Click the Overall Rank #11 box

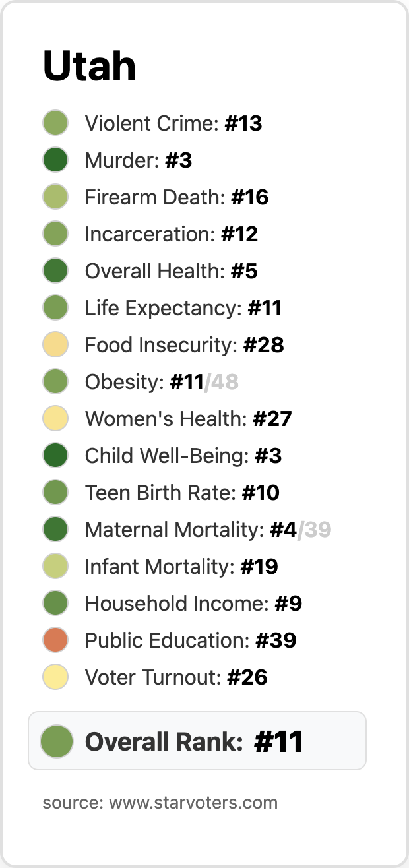tap(197, 741)
